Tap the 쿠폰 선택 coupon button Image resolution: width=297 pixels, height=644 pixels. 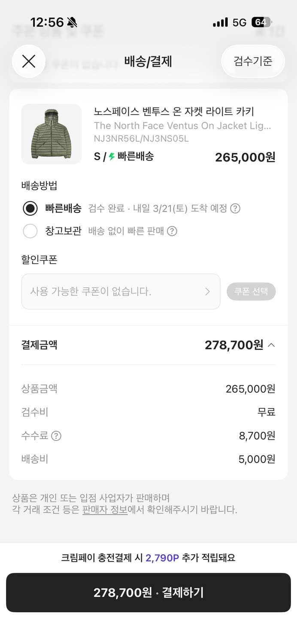[251, 292]
